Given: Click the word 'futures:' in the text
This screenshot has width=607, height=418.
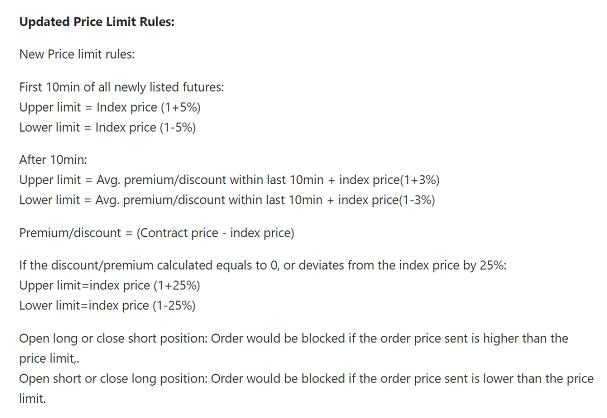Looking at the screenshot, I should click(200, 87).
